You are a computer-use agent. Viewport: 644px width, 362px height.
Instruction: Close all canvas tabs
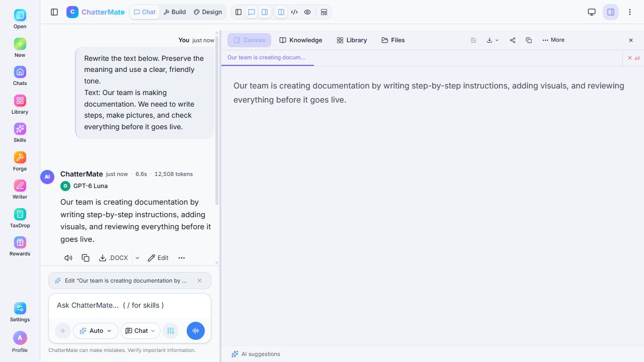point(633,58)
